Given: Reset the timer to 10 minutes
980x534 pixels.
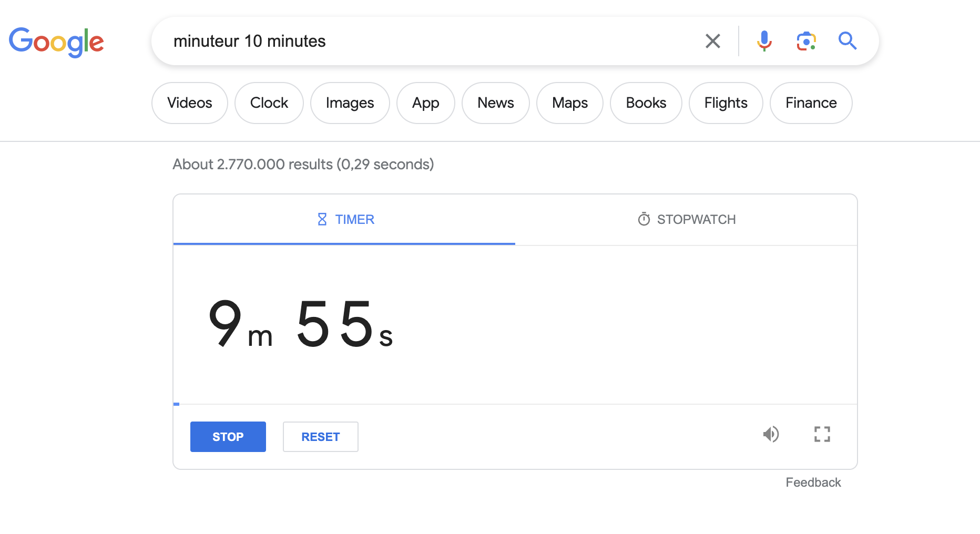Looking at the screenshot, I should [320, 436].
